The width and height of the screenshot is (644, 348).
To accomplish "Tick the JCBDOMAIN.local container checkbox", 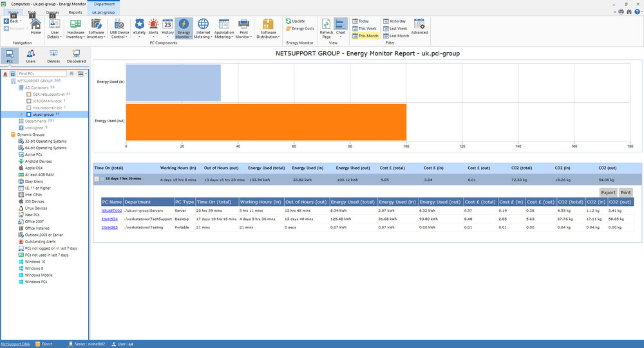I will pos(29,101).
